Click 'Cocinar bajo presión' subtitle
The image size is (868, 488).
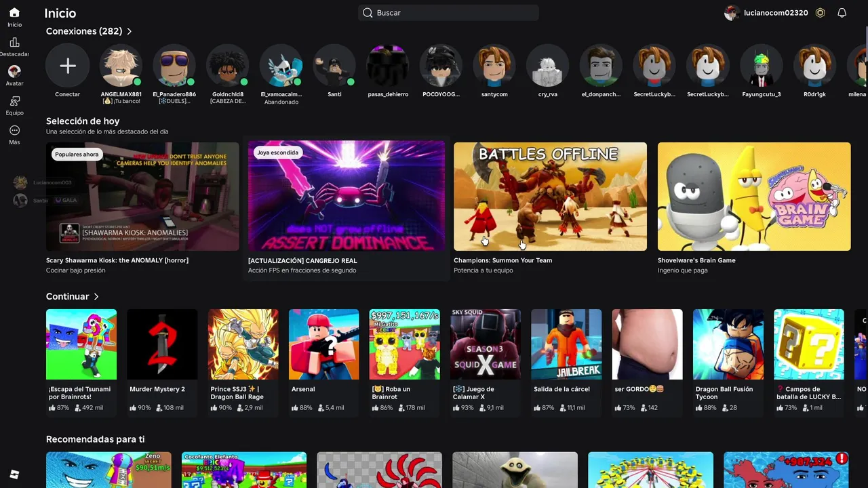click(x=76, y=270)
